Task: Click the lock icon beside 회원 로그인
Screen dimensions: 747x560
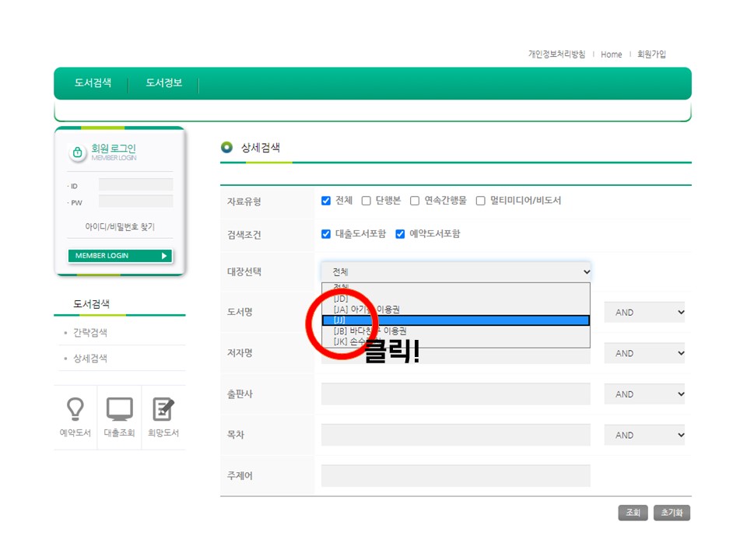Action: coord(77,152)
